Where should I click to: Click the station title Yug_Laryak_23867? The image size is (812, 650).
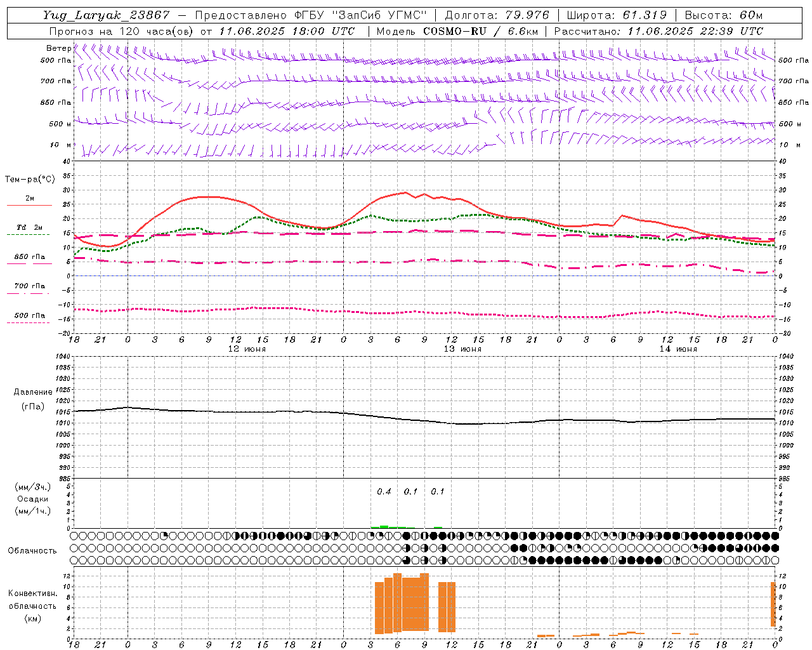(x=107, y=15)
